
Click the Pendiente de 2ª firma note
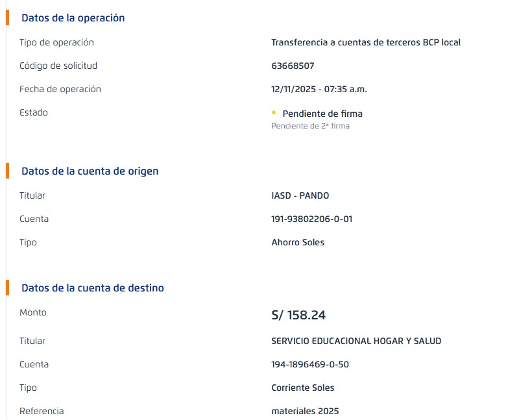pos(310,126)
